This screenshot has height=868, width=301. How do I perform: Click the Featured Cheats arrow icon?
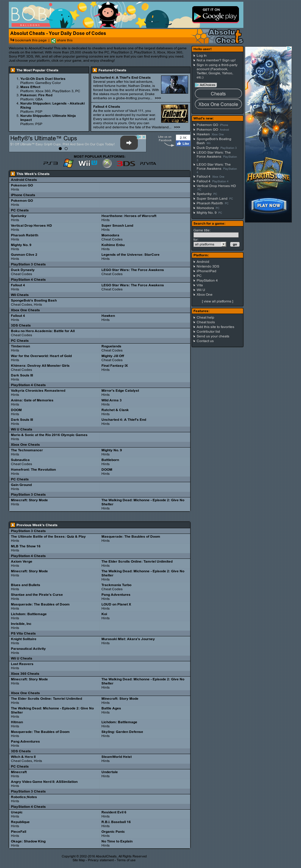coord(94,70)
